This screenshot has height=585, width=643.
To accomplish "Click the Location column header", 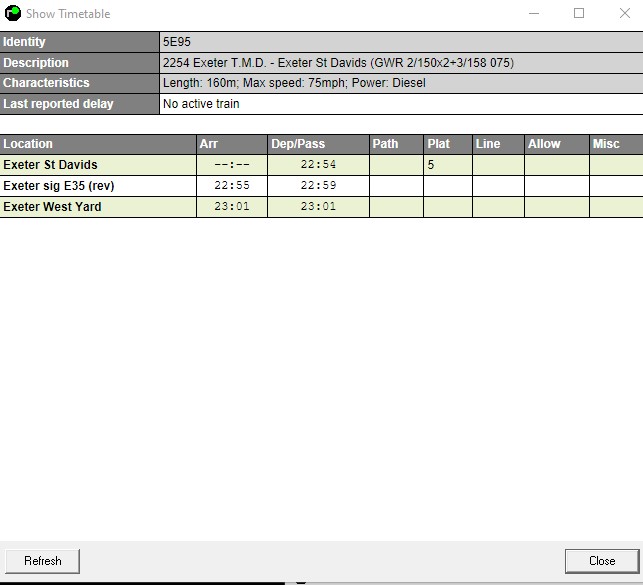I will (98, 144).
